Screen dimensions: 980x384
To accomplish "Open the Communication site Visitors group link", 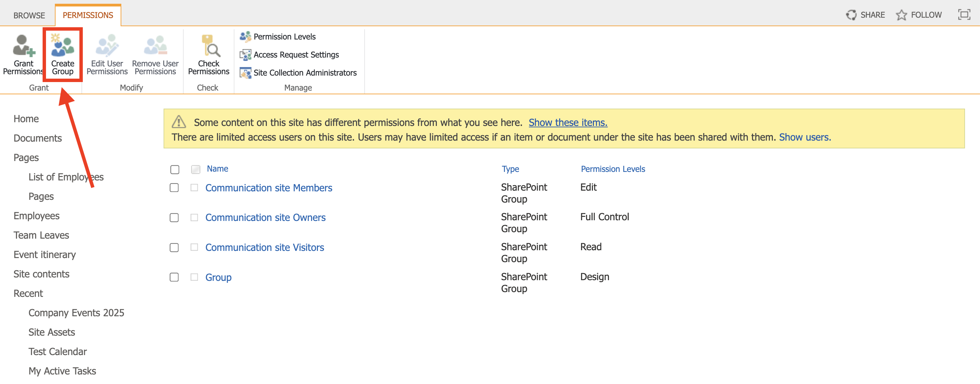I will [264, 247].
